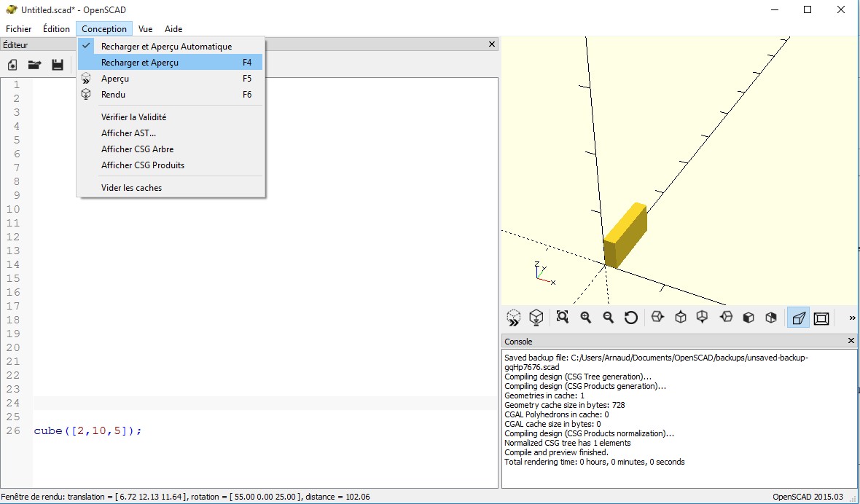
Task: Click the yellow cube in the 3D view
Action: coord(625,235)
